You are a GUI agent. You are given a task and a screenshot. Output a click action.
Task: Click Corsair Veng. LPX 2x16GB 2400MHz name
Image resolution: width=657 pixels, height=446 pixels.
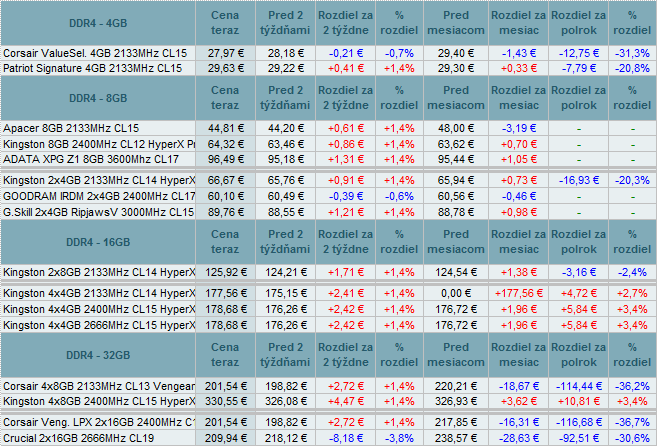click(x=99, y=422)
